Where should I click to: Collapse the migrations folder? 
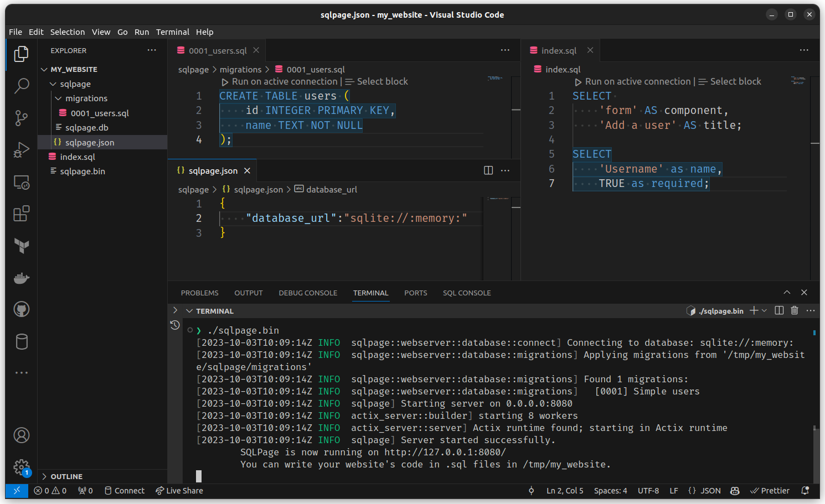click(86, 98)
